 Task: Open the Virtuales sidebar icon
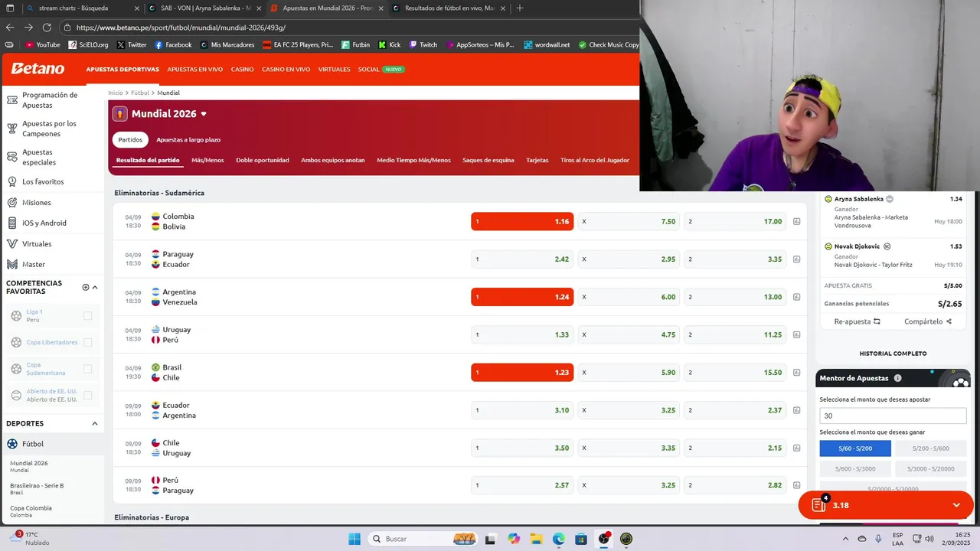pyautogui.click(x=11, y=243)
